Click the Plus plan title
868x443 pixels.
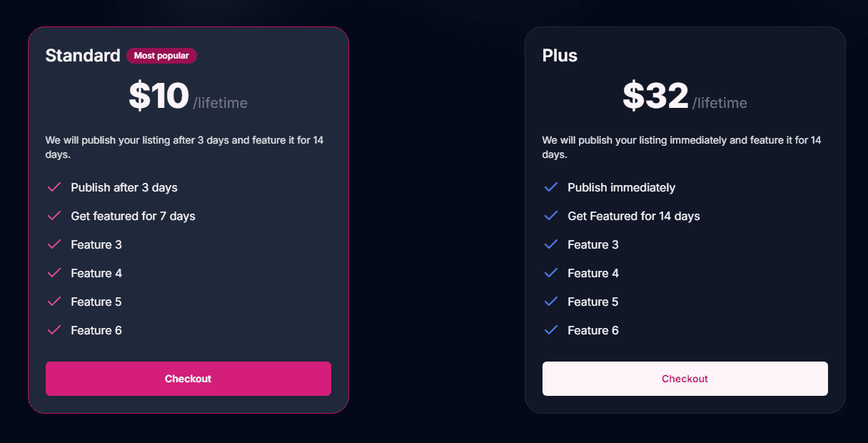coord(559,55)
